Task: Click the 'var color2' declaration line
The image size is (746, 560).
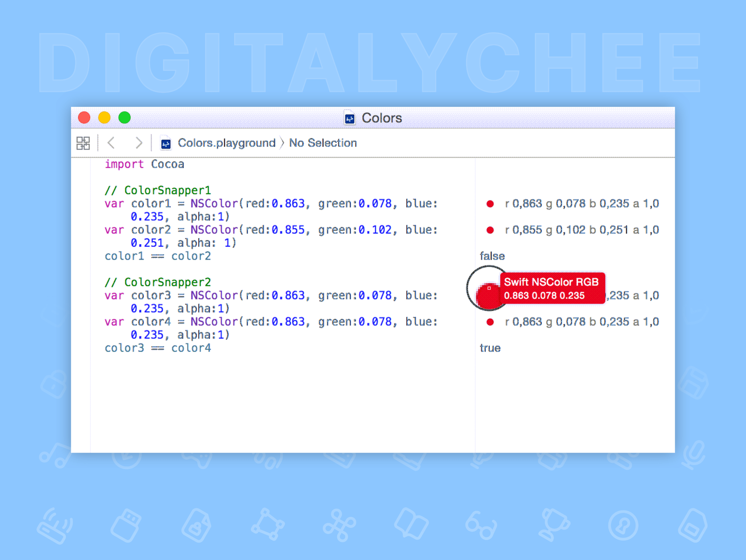Action: tap(271, 230)
